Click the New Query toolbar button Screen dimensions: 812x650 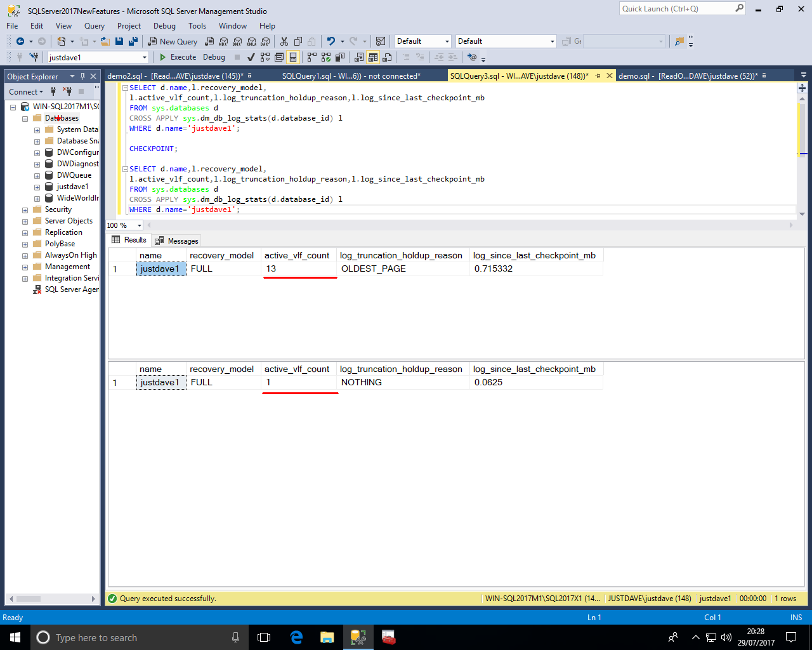tap(173, 41)
